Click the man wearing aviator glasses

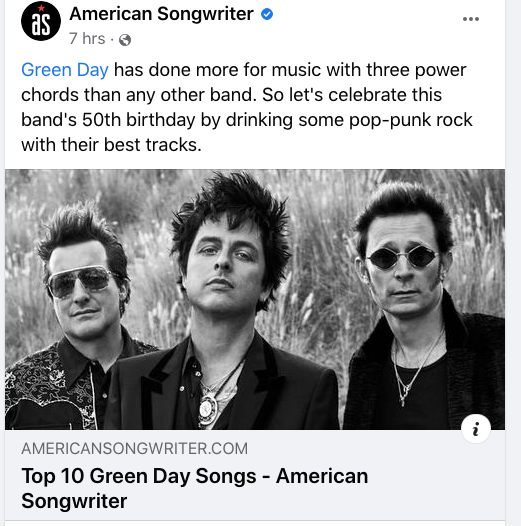pos(84,288)
